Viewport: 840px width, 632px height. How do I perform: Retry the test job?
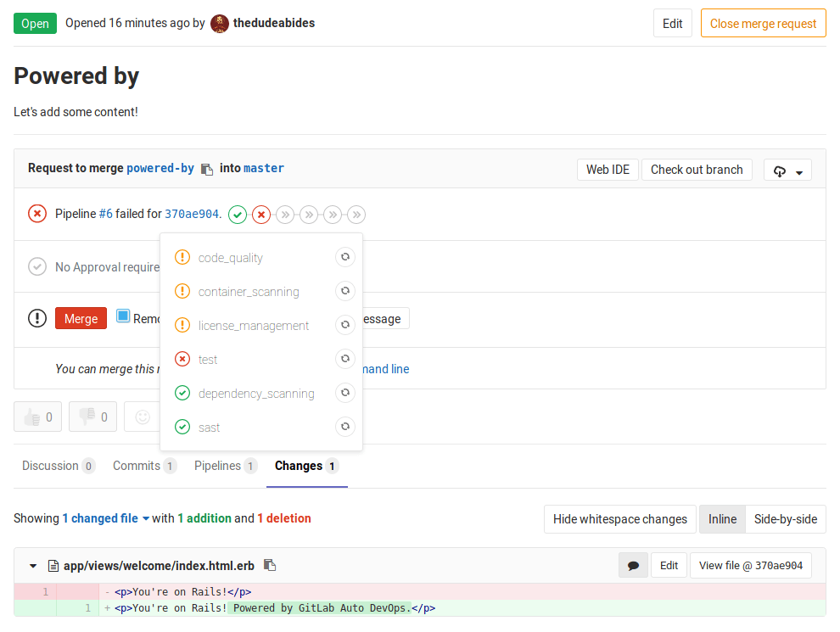345,359
